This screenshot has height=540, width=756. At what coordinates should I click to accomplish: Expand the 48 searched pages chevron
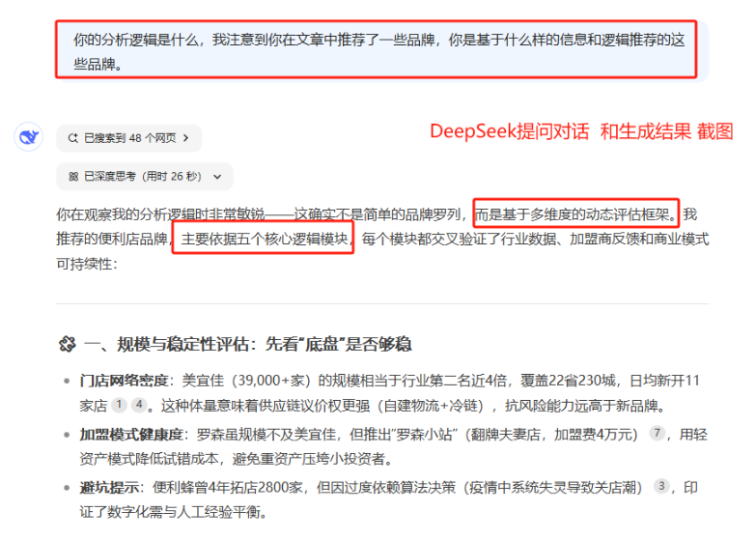pyautogui.click(x=186, y=138)
